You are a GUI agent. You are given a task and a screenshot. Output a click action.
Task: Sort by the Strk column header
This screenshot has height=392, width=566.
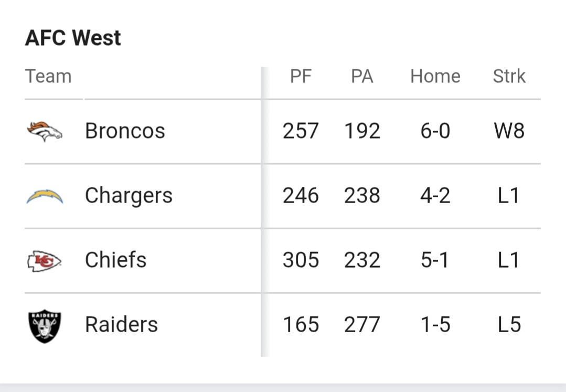(x=509, y=76)
